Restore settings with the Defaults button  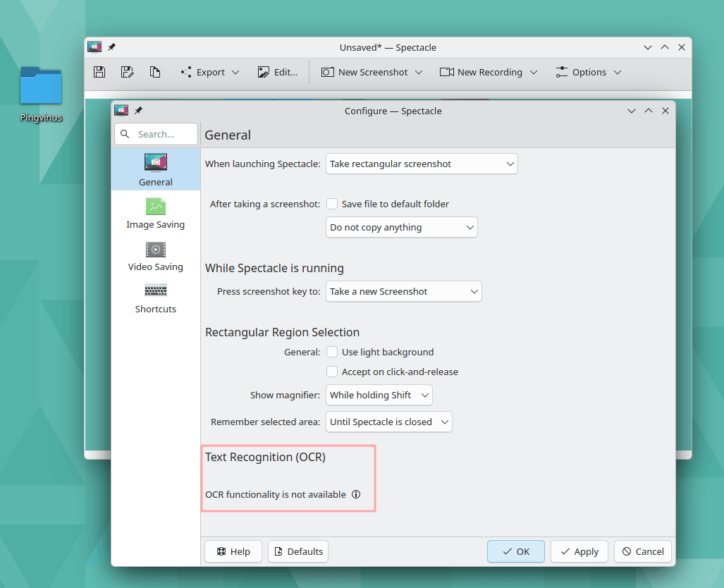click(298, 551)
